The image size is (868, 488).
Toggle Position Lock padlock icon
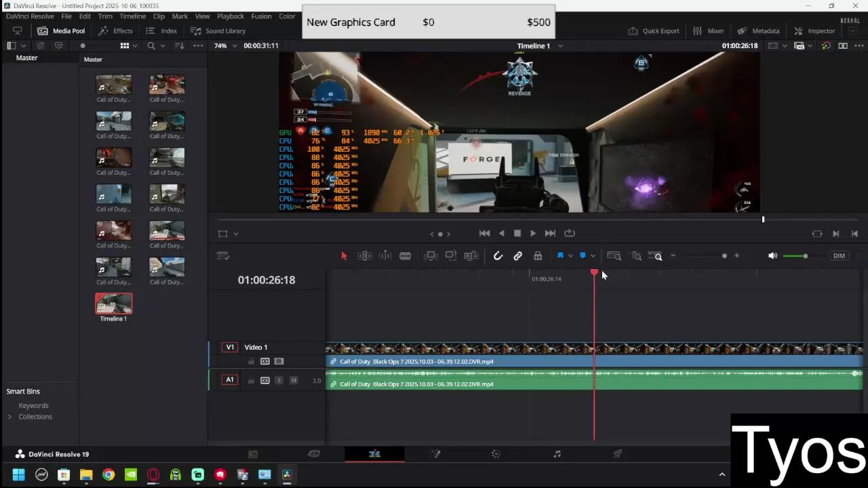click(538, 256)
